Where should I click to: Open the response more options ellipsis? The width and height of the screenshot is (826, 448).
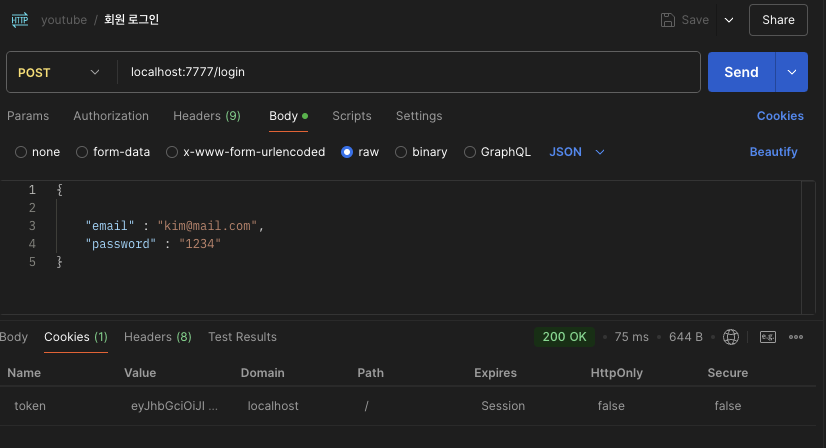click(x=797, y=337)
